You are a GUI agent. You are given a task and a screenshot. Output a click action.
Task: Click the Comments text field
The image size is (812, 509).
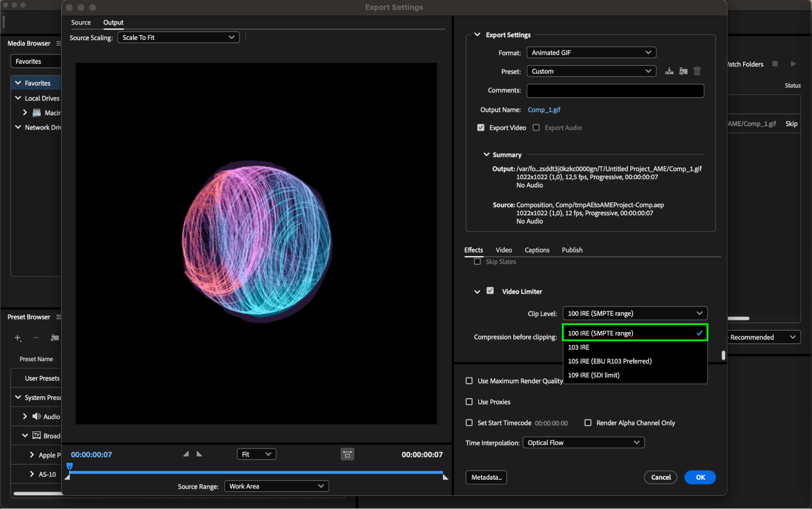(x=615, y=90)
